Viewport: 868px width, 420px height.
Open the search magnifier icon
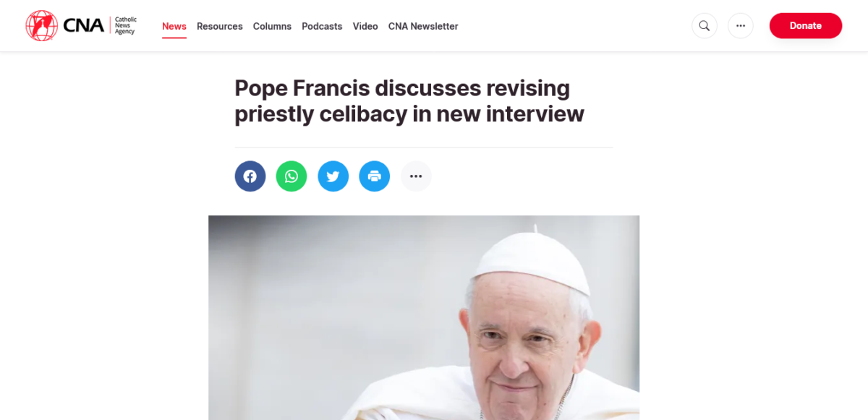point(705,26)
